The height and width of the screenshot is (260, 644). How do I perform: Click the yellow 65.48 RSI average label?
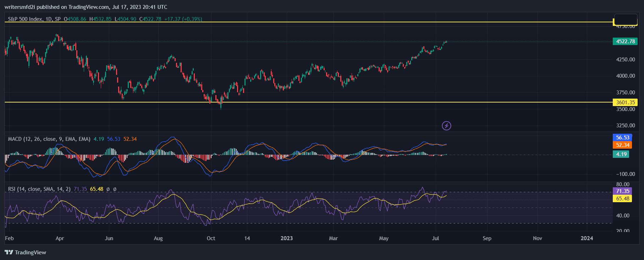[622, 199]
